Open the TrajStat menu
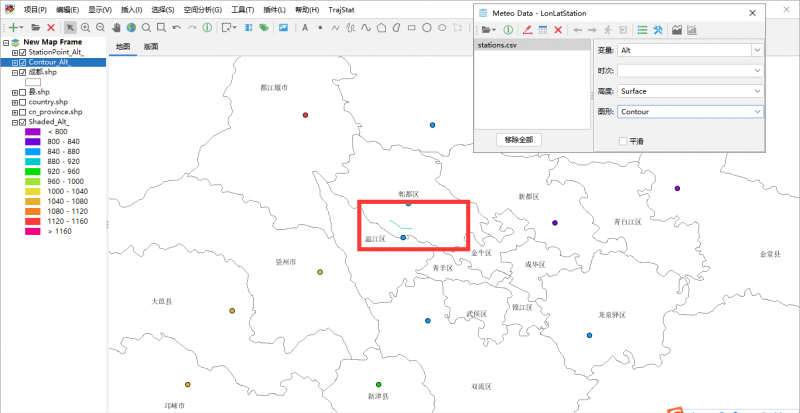 coord(342,8)
